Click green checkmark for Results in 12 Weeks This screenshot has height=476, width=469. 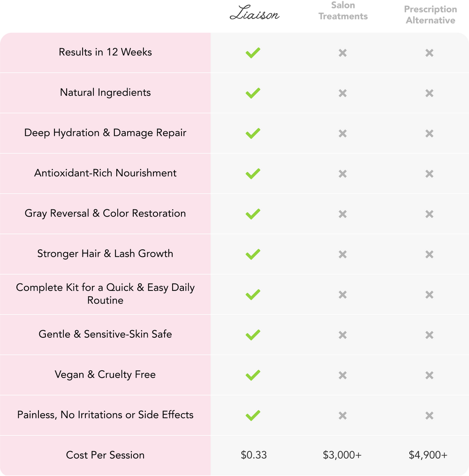pyautogui.click(x=253, y=52)
